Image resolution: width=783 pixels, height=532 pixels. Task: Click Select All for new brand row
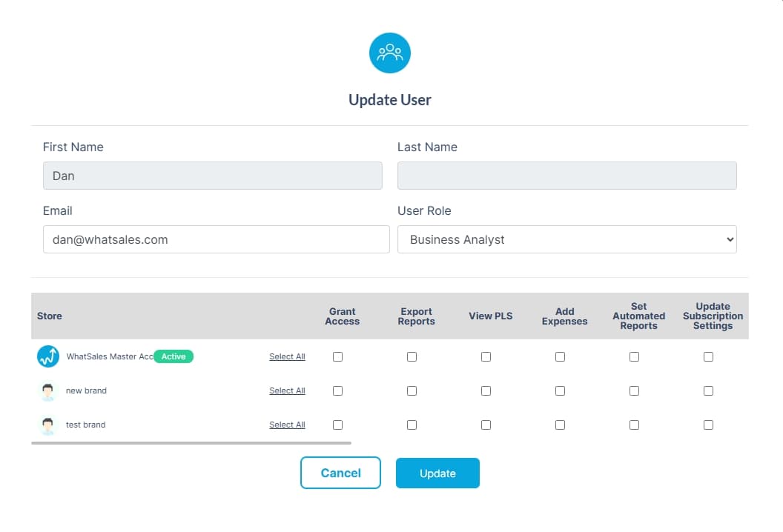pos(287,390)
